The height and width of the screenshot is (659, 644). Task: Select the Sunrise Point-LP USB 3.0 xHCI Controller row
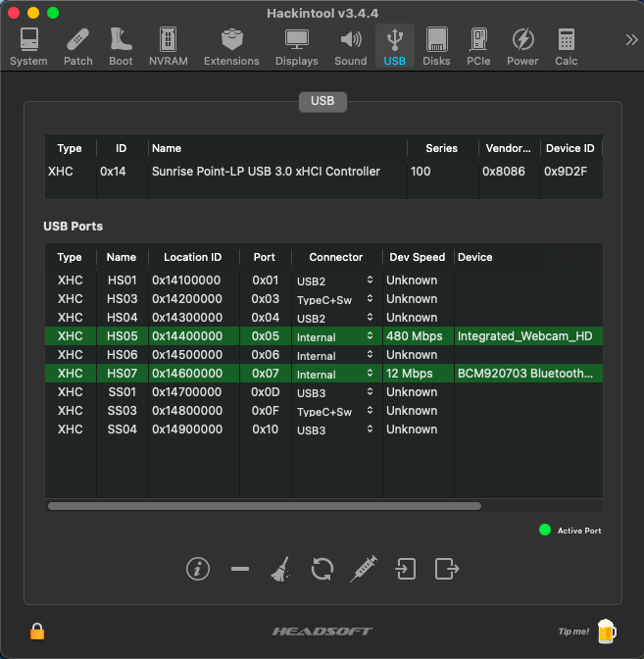click(323, 172)
